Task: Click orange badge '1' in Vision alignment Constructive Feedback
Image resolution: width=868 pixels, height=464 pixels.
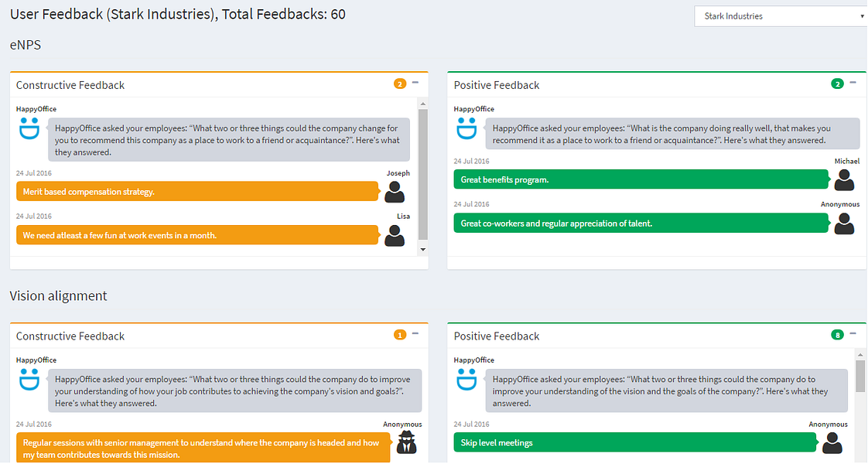Action: click(400, 335)
